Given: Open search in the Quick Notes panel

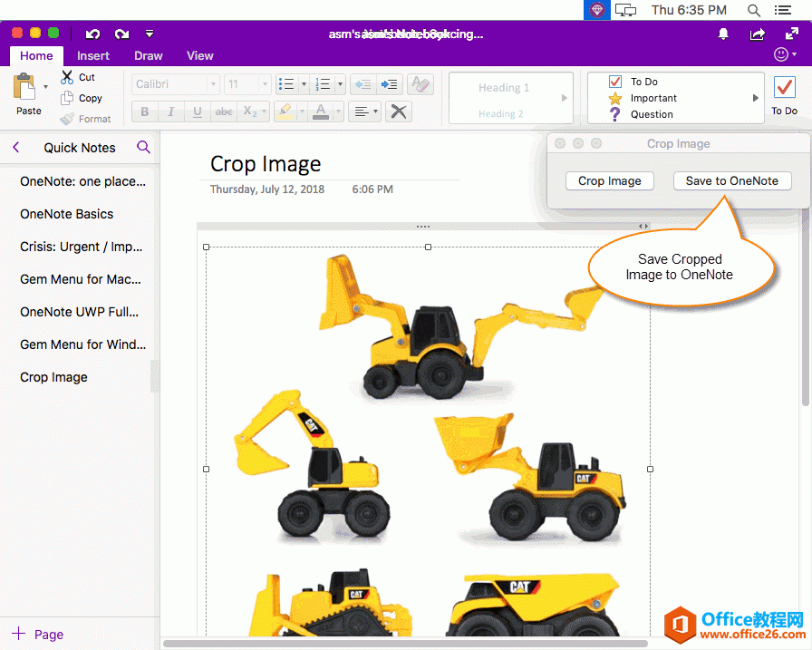Looking at the screenshot, I should pos(144,147).
